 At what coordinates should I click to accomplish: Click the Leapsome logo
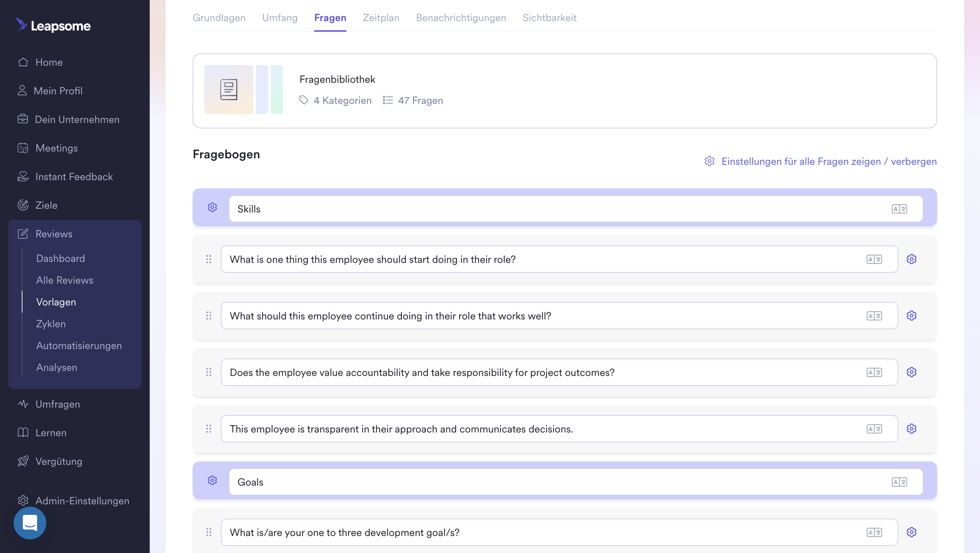[52, 26]
